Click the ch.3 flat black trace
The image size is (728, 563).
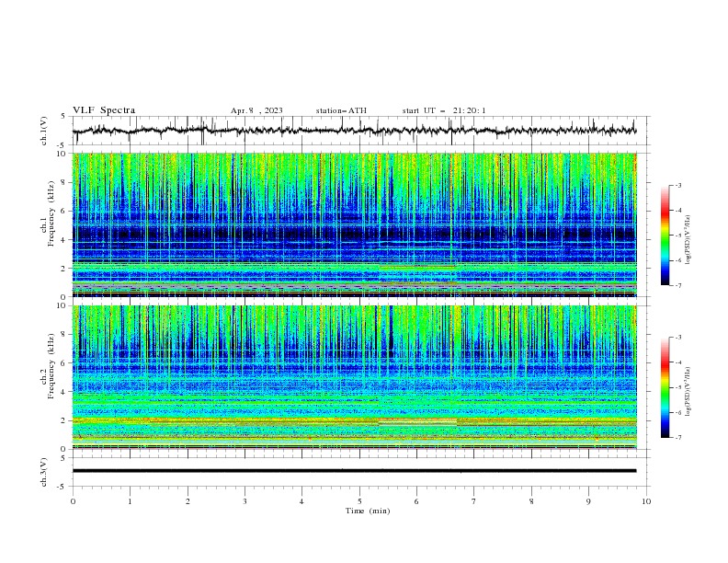point(354,471)
